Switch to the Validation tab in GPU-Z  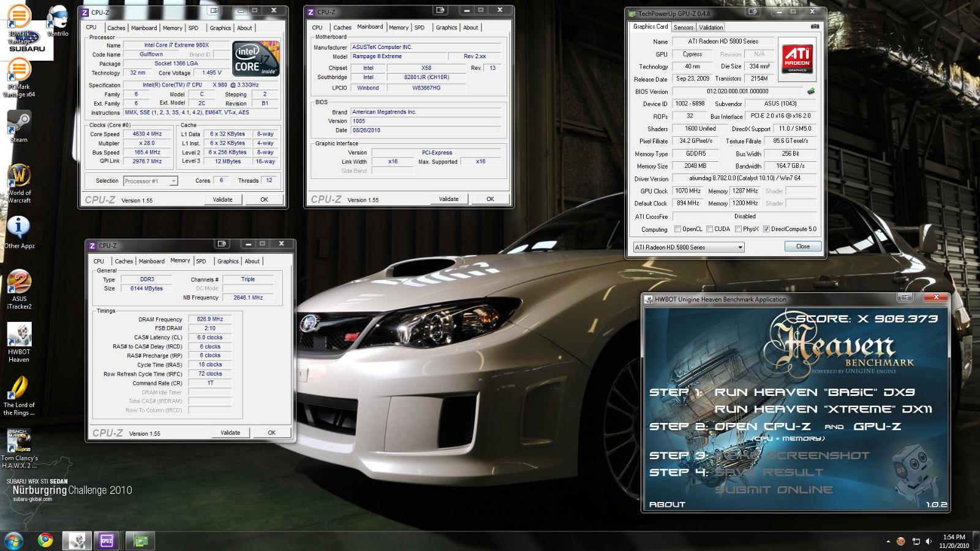pyautogui.click(x=710, y=28)
